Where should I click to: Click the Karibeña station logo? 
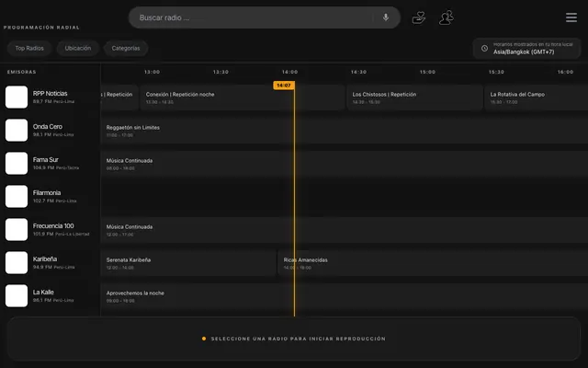coord(17,262)
